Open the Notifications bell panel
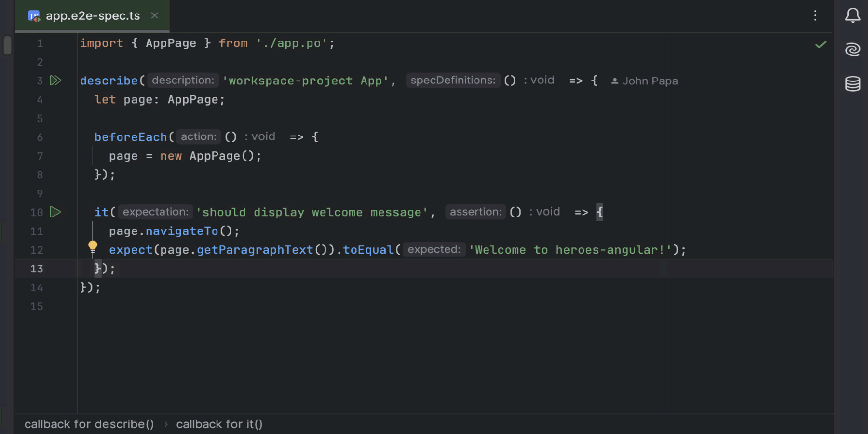Viewport: 868px width, 434px height. pyautogui.click(x=853, y=15)
